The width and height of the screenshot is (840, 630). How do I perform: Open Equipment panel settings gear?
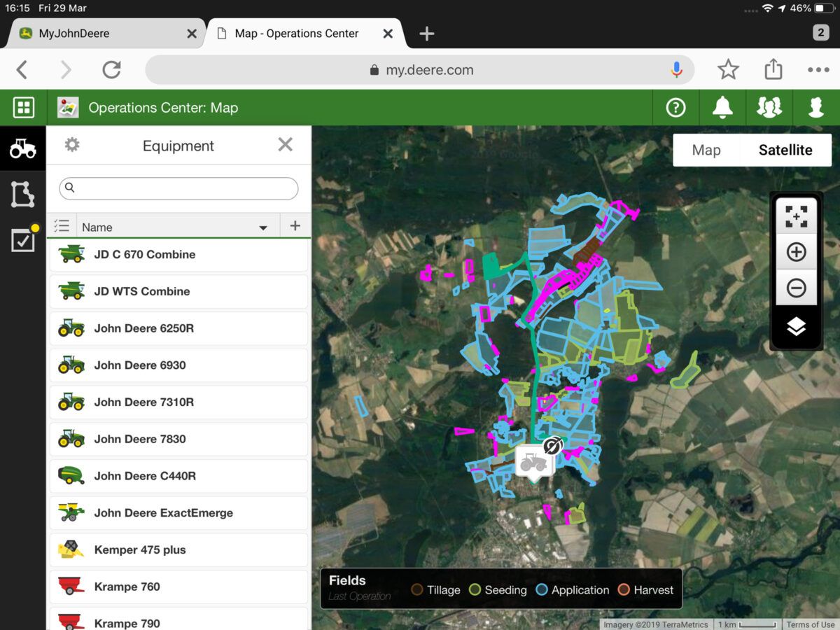tap(72, 145)
